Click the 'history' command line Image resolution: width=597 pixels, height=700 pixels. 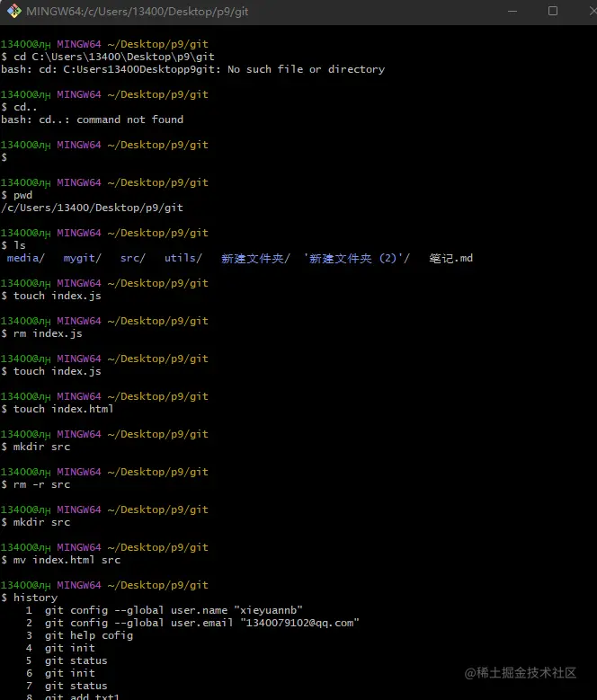click(x=30, y=598)
